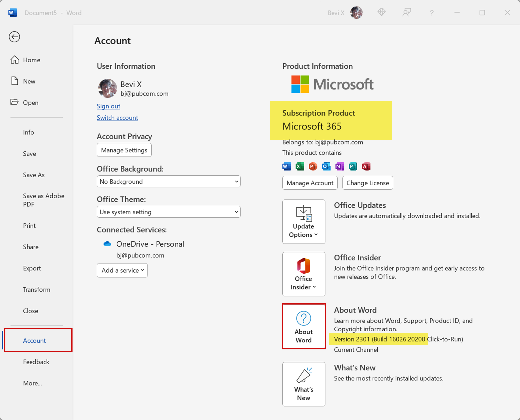Screen dimensions: 520x420
Task: Expand the Office Background dropdown
Action: coord(169,182)
